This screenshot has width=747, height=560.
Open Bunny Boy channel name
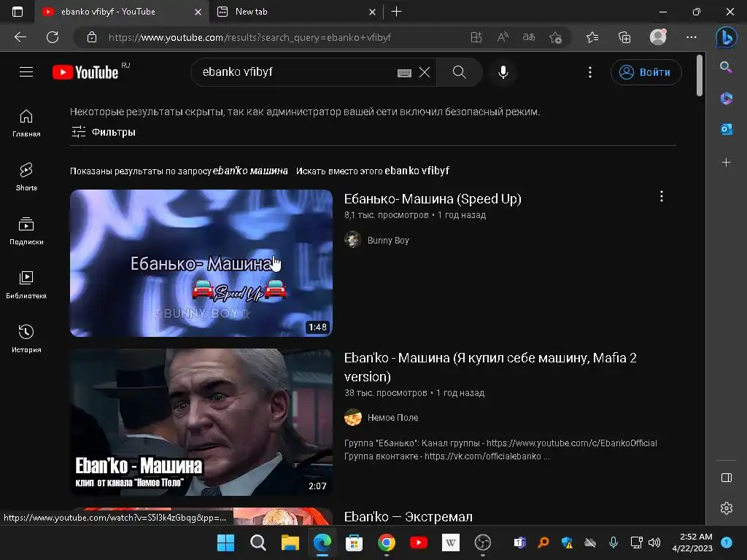[388, 240]
